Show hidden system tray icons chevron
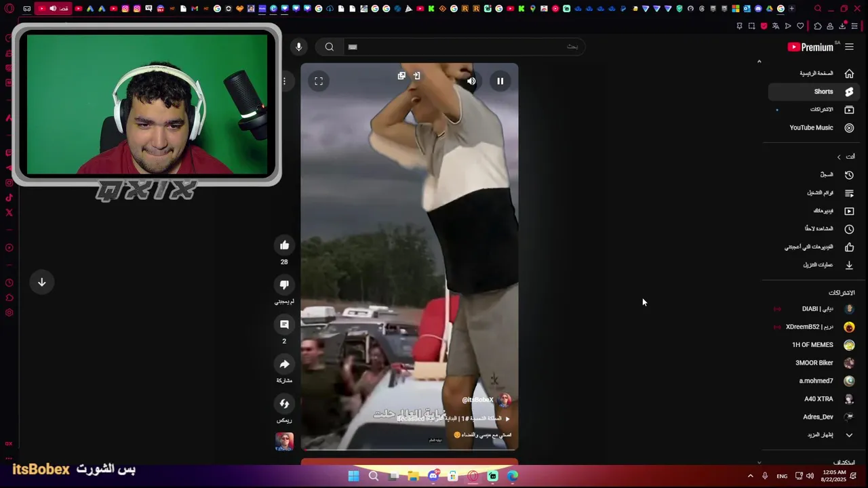Image resolution: width=868 pixels, height=488 pixels. coord(750,476)
